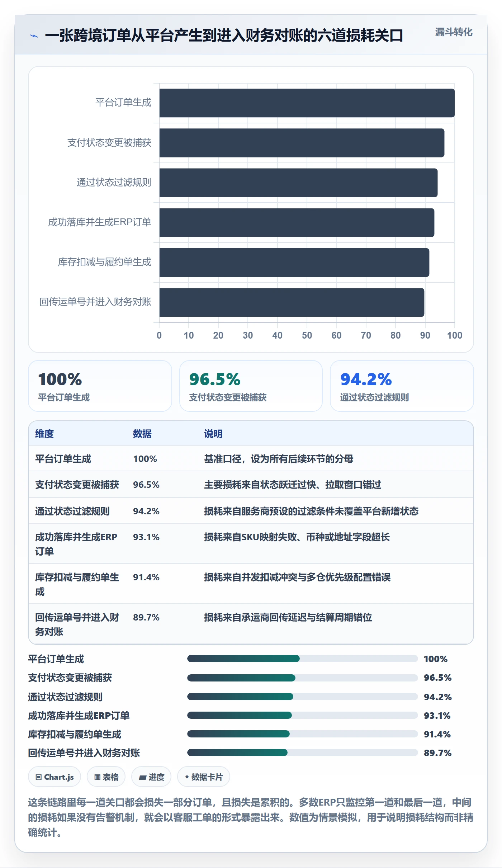Image resolution: width=502 pixels, height=868 pixels.
Task: Click the 库存扣减与履约单生成 chart bar
Action: click(294, 262)
